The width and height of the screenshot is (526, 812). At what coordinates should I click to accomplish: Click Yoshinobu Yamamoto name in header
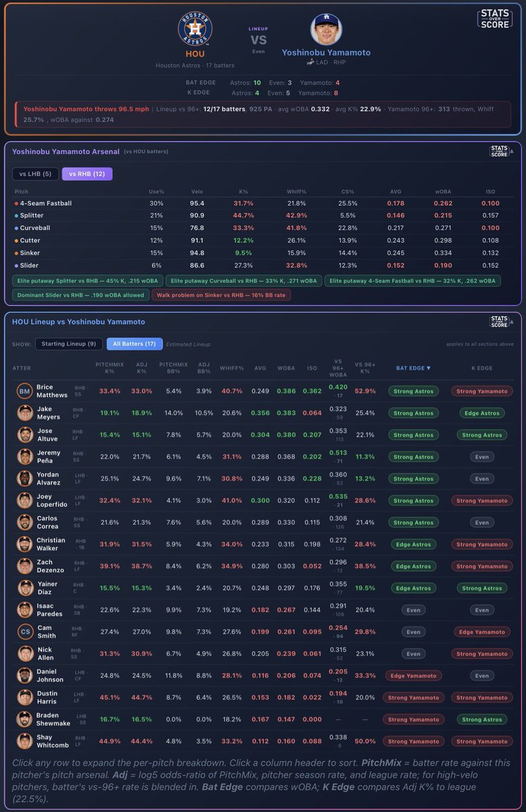point(326,52)
